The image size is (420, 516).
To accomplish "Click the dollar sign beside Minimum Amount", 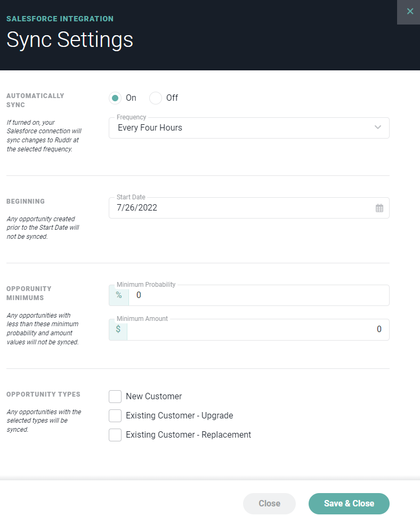I will tap(118, 329).
